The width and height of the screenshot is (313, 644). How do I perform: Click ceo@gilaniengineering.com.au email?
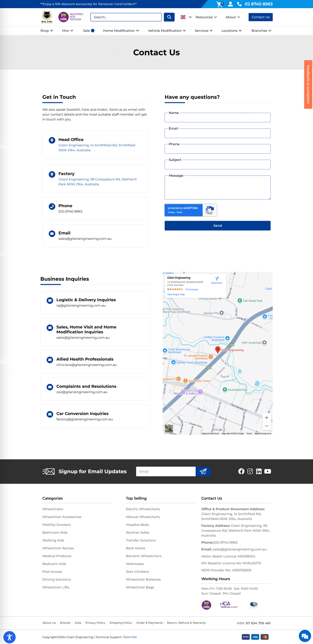pyautogui.click(x=82, y=392)
